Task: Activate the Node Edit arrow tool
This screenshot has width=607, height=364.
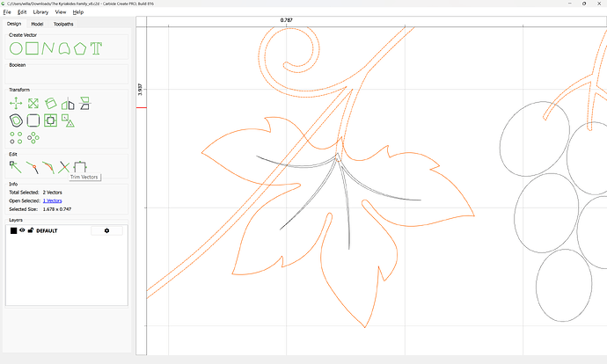Action: (x=16, y=167)
